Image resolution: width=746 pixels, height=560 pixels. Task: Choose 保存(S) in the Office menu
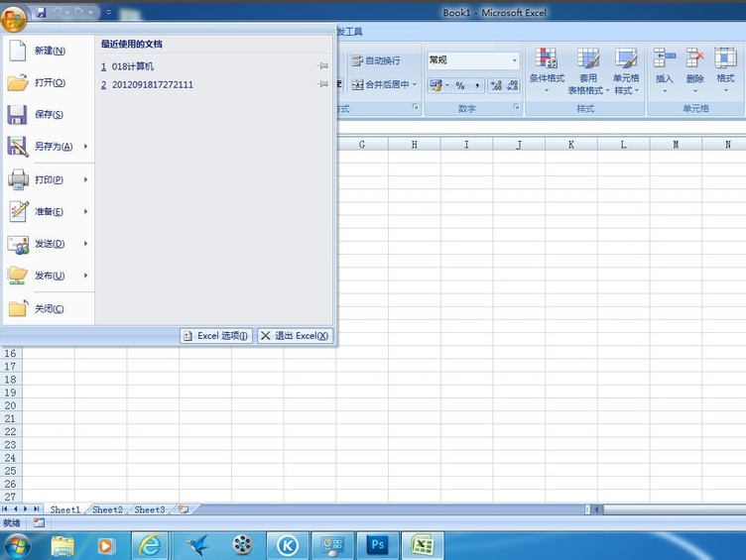pos(48,115)
